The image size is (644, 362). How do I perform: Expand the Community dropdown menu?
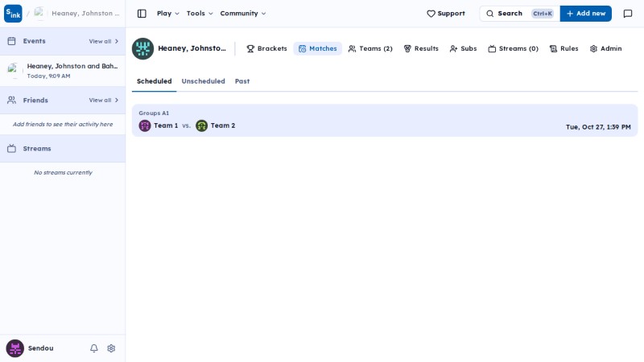(243, 14)
